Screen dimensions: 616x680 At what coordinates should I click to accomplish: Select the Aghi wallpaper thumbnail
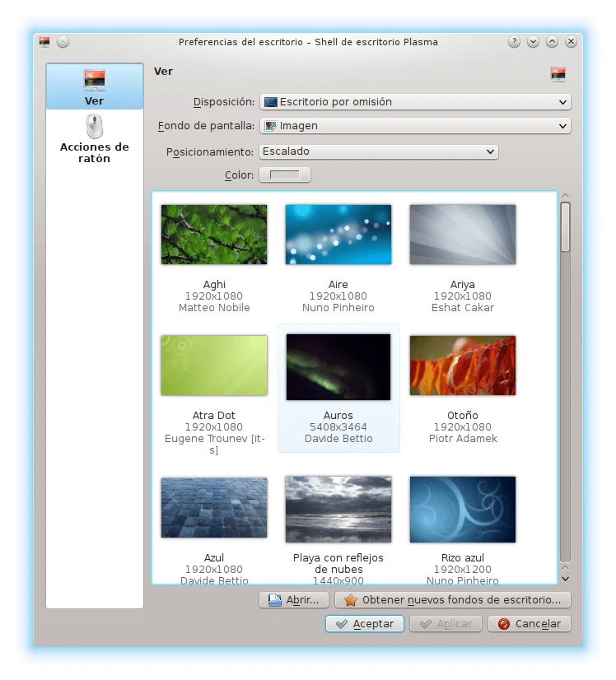pyautogui.click(x=214, y=235)
